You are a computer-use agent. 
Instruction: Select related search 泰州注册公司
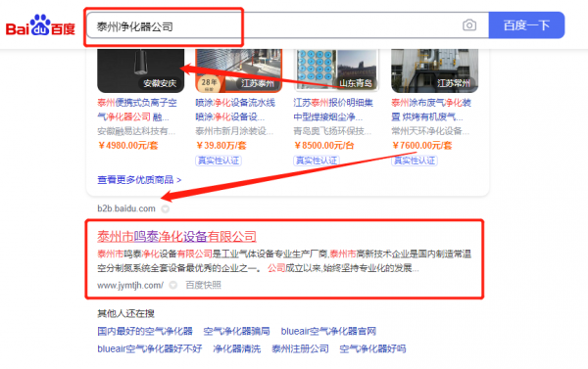click(x=301, y=348)
